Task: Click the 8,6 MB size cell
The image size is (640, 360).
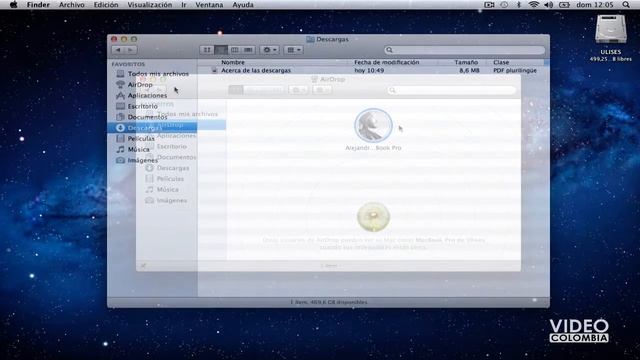Action: [x=469, y=71]
